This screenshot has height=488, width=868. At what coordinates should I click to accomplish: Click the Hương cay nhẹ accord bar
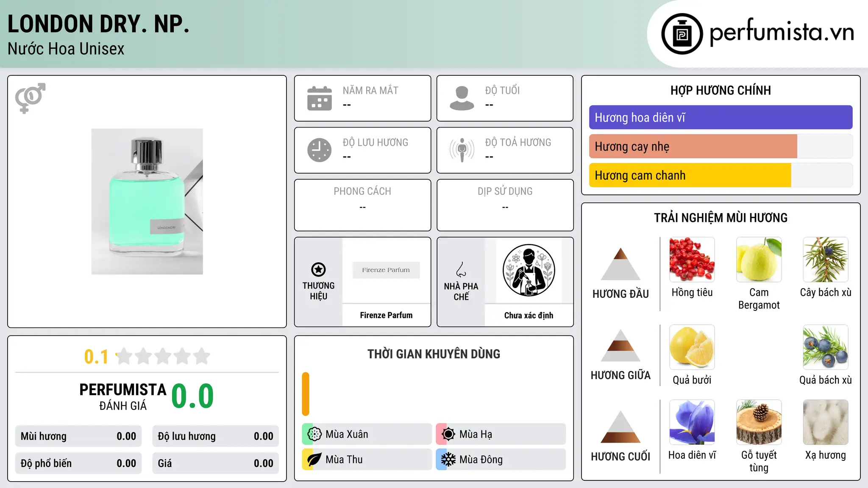pos(721,146)
